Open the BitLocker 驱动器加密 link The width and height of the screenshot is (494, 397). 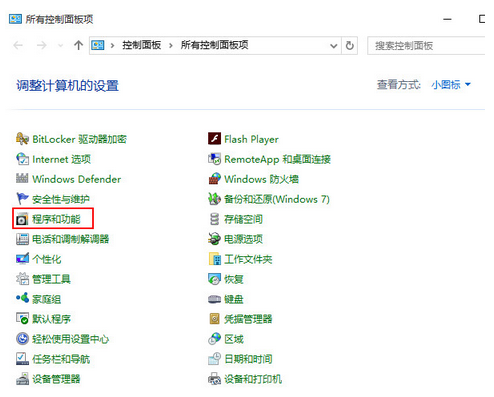(x=79, y=139)
